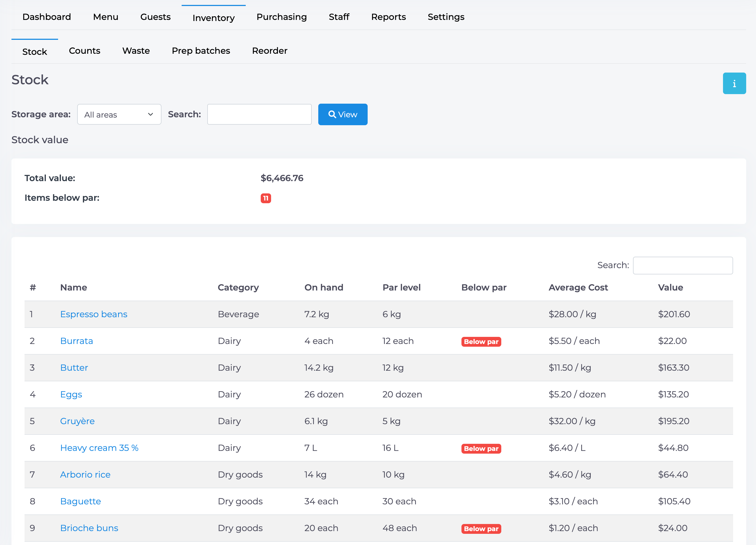The width and height of the screenshot is (756, 545).
Task: Open the Waste sub-tab
Action: click(x=136, y=51)
